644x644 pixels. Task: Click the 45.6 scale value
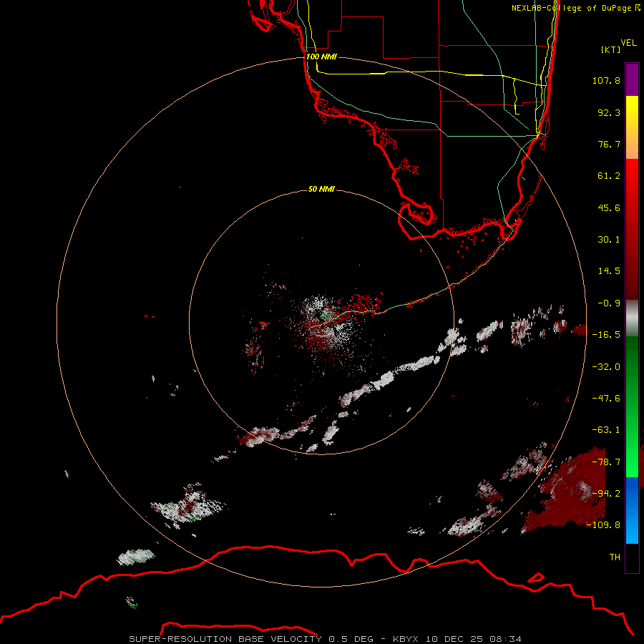click(609, 208)
